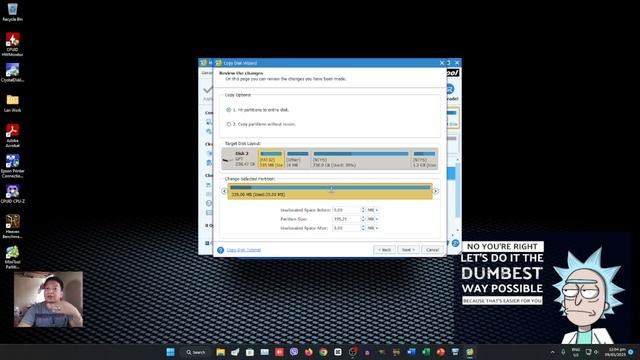Select the FAT32 partition in target layout
Viewport: 640px width, 360px height.
pyautogui.click(x=271, y=159)
